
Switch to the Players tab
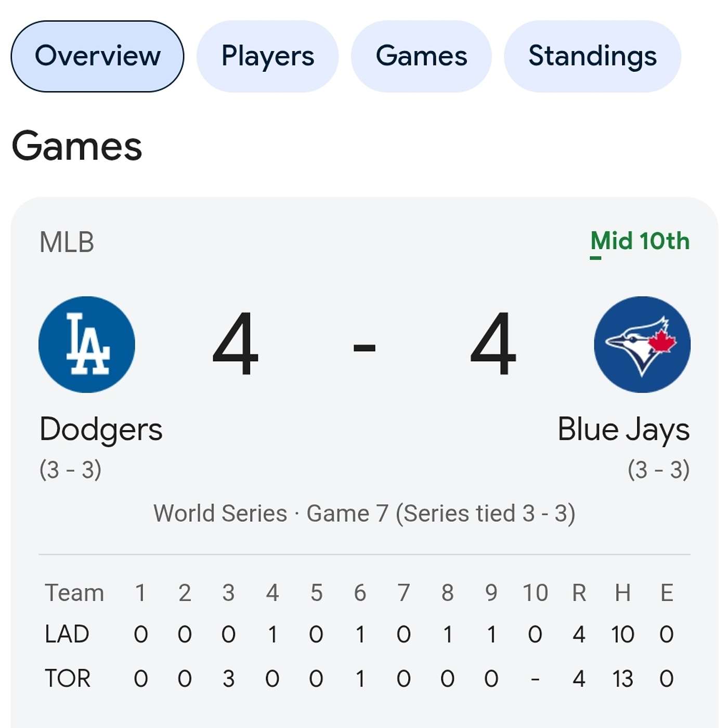268,56
